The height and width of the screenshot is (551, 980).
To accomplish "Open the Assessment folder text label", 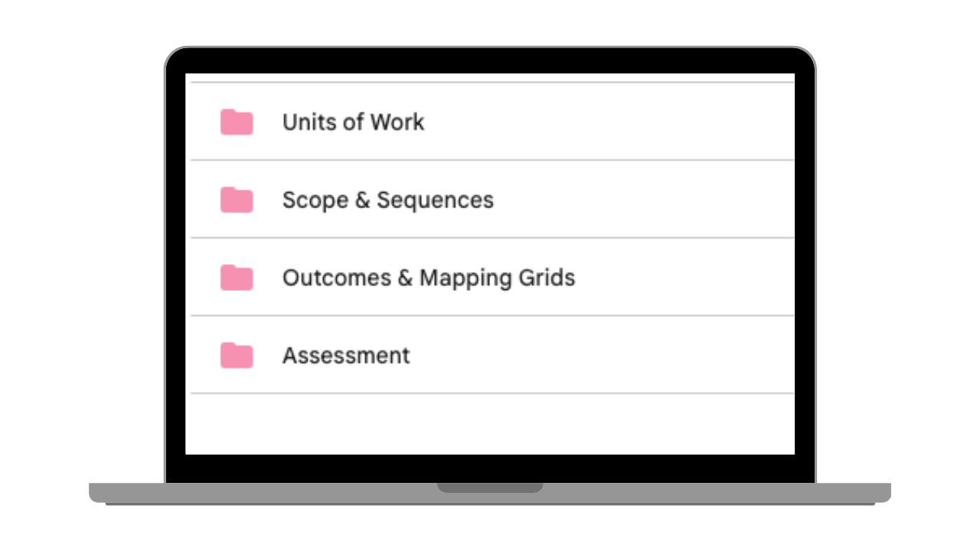I will click(346, 355).
